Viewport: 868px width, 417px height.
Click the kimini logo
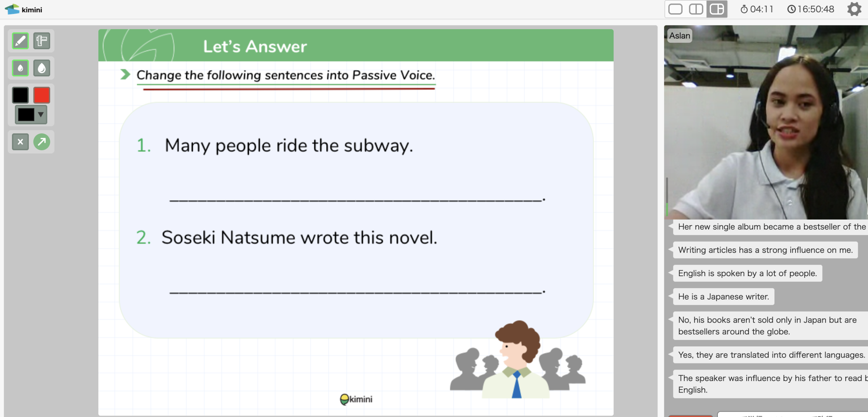pos(24,9)
